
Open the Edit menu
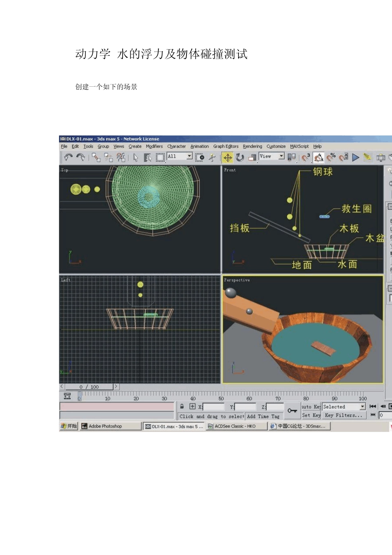(x=75, y=146)
